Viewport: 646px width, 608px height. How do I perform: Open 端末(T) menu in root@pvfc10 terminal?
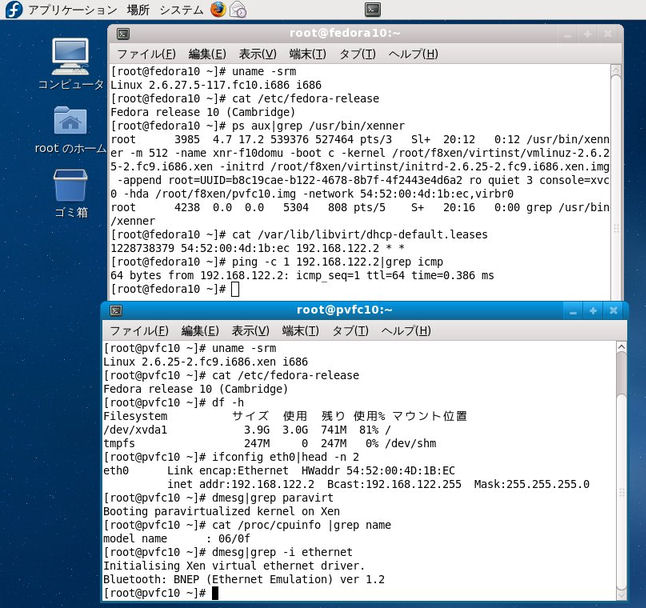coord(300,331)
